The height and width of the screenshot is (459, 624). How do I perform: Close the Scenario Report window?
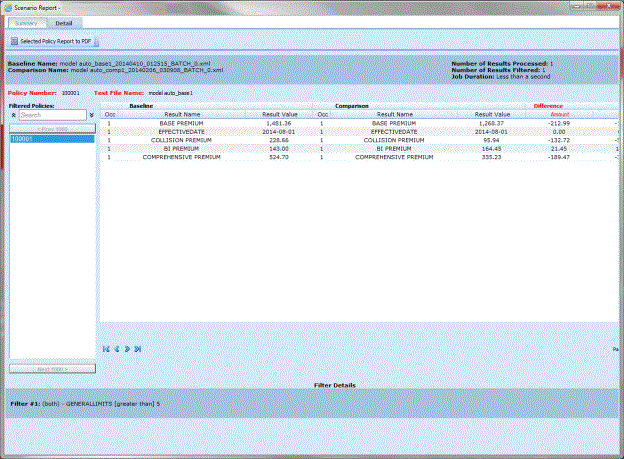[x=608, y=6]
